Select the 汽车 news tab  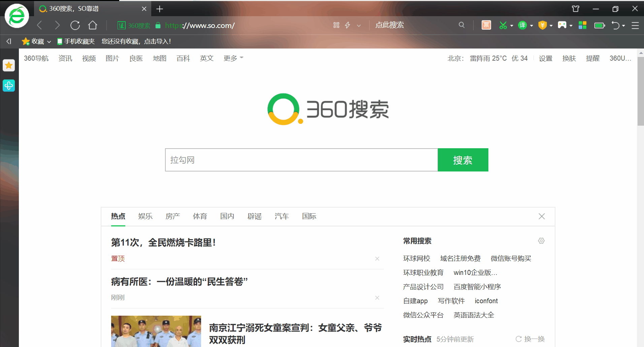click(282, 216)
